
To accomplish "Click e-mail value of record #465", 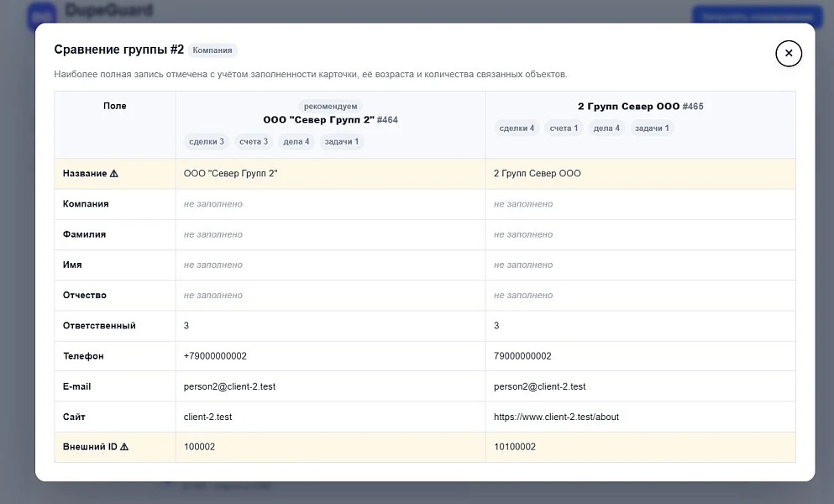I will point(539,386).
